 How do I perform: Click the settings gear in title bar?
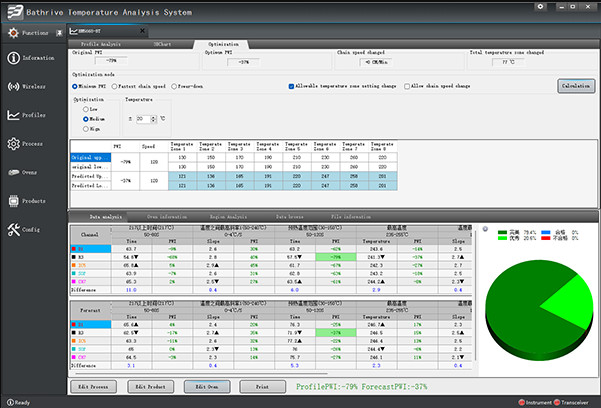point(540,7)
